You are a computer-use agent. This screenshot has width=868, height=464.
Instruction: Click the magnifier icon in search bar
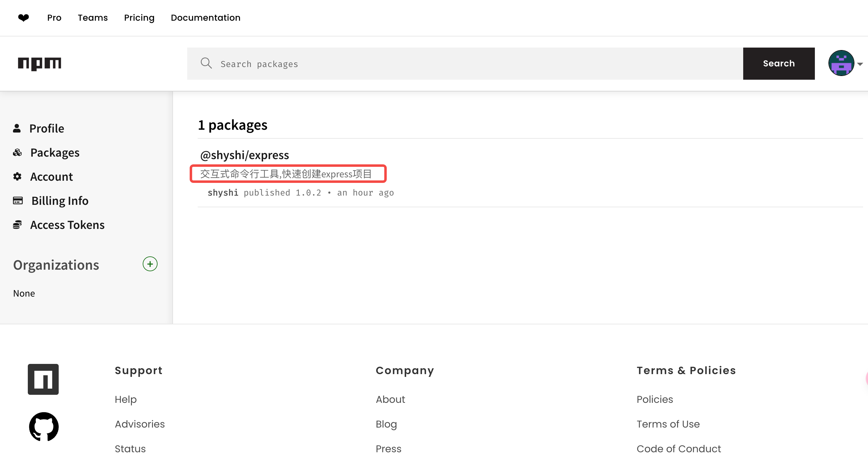click(x=206, y=63)
